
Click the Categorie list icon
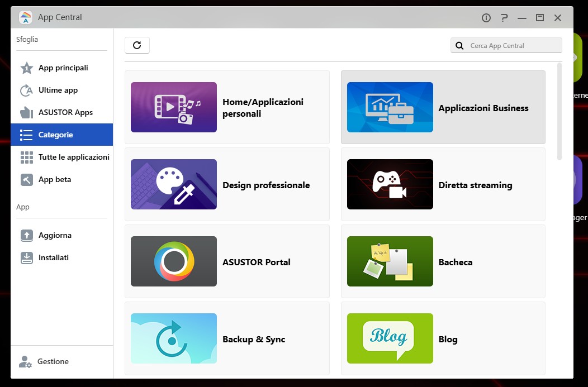[26, 135]
